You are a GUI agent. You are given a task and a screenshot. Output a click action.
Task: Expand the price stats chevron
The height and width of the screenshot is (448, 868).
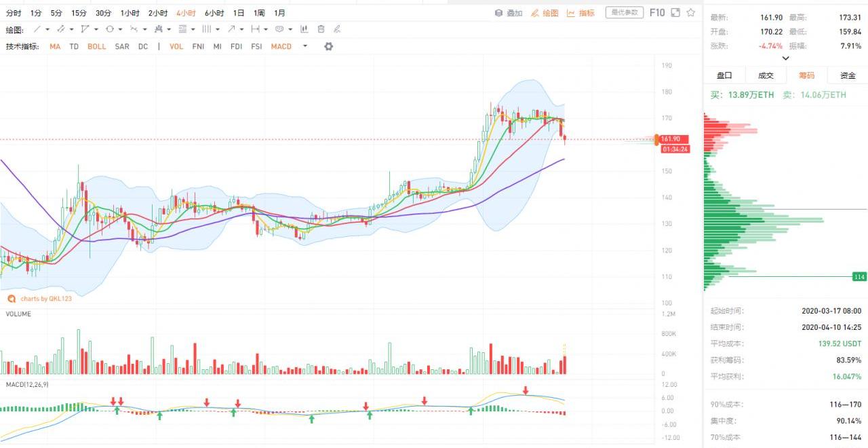coord(785,58)
